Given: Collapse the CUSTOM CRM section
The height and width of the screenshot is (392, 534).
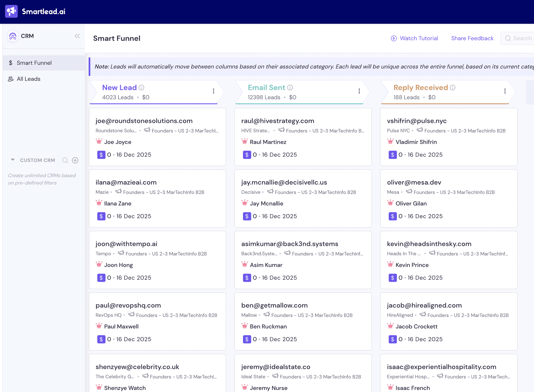Looking at the screenshot, I should (x=13, y=160).
